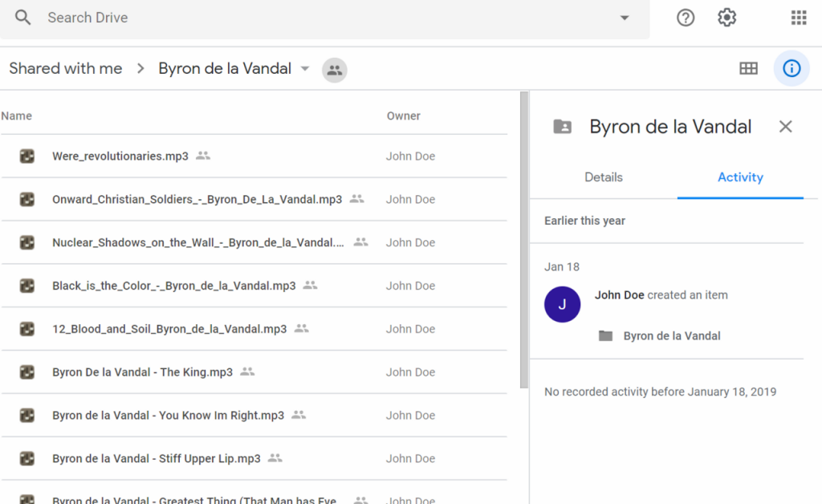The width and height of the screenshot is (822, 504).
Task: Sort by the Name column header
Action: point(16,116)
